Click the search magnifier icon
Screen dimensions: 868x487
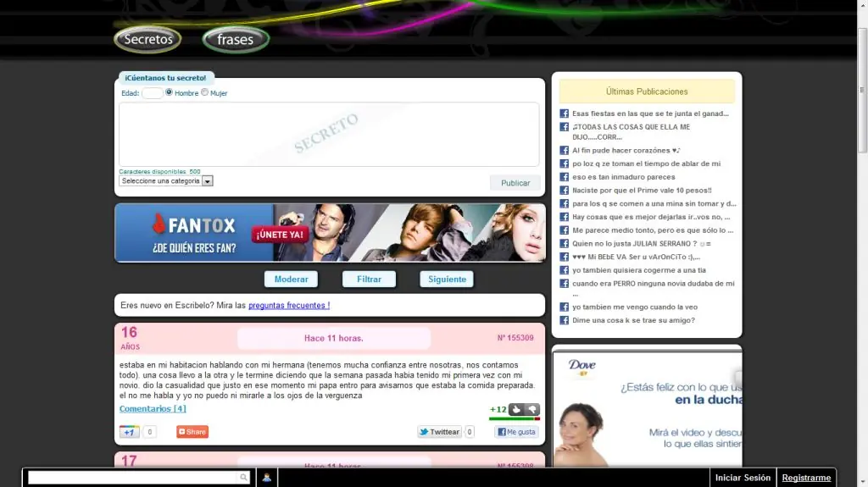243,478
